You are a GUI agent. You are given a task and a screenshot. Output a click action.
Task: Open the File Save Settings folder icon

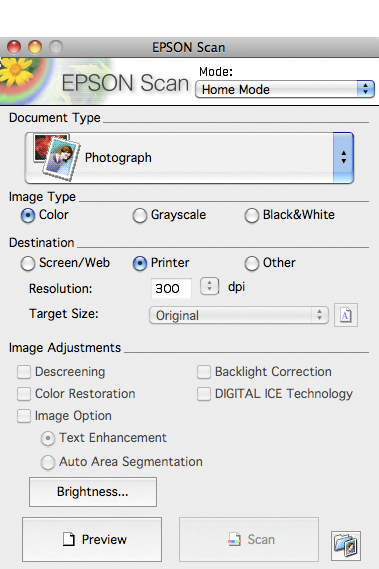(346, 545)
